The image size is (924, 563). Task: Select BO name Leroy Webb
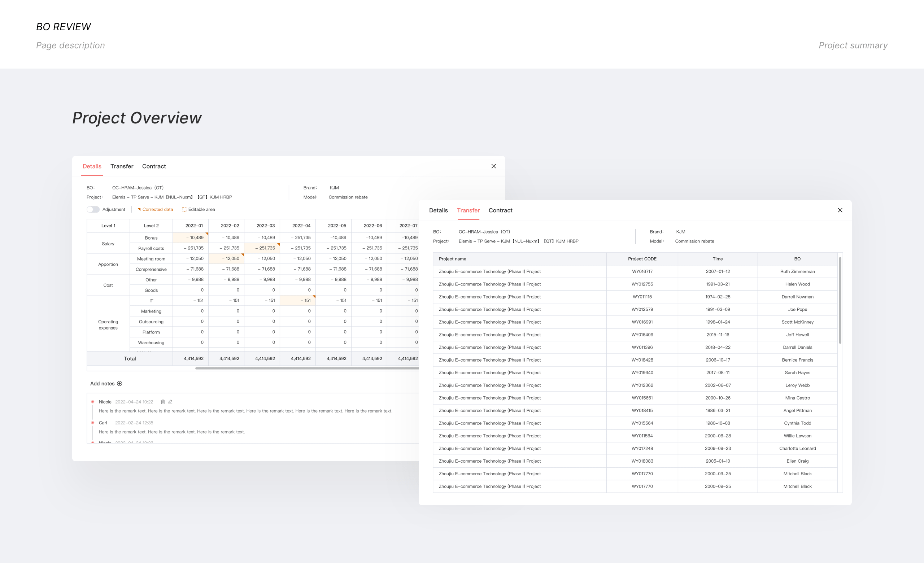pyautogui.click(x=797, y=385)
